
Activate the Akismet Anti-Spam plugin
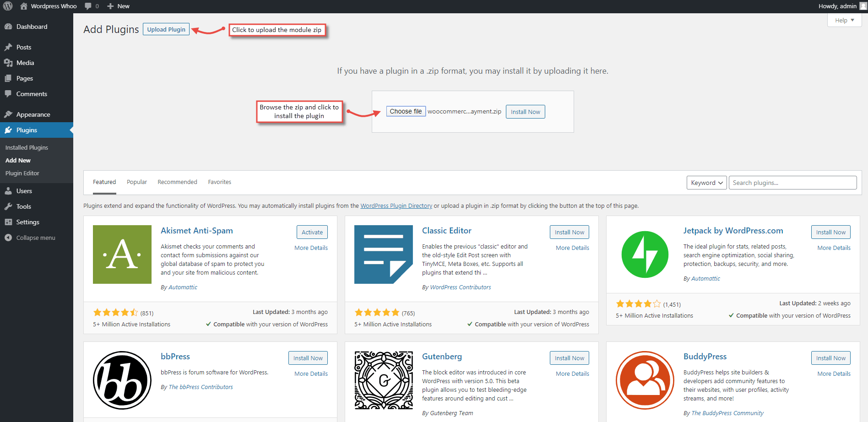tap(312, 232)
